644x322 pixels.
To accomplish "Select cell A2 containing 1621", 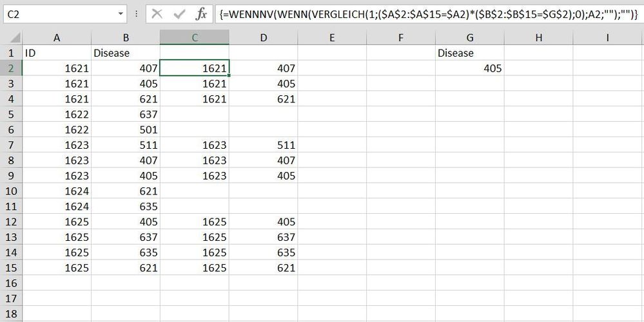I will pyautogui.click(x=57, y=68).
